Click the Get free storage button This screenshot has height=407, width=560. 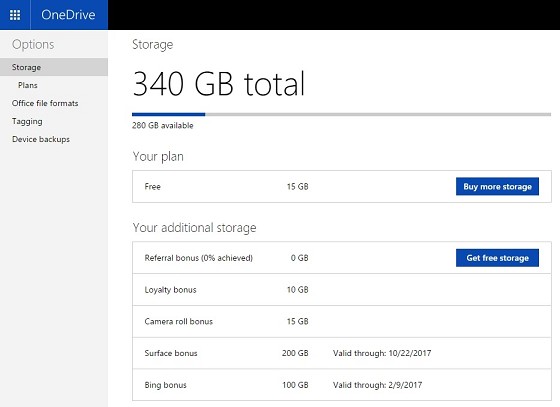[x=497, y=258]
